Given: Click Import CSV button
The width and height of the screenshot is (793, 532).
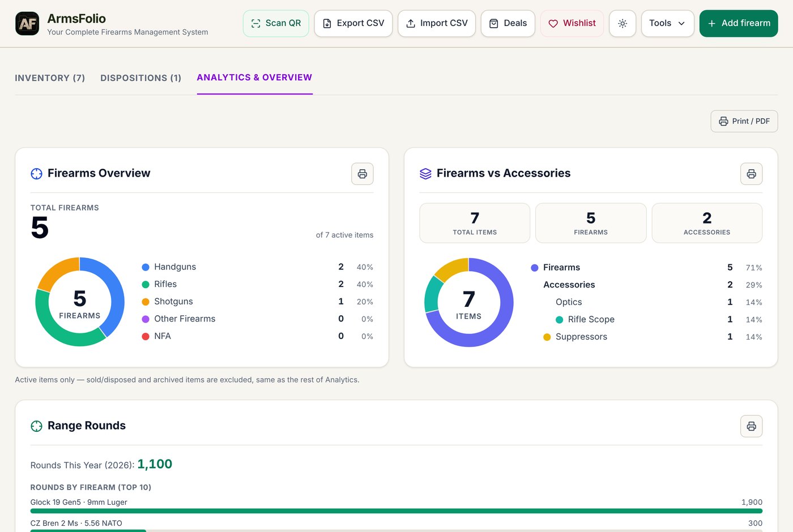Looking at the screenshot, I should pyautogui.click(x=437, y=23).
